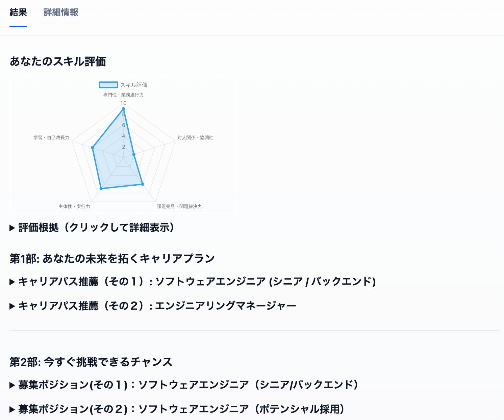Click the スキル評価 legend label text
This screenshot has width=504, height=420.
pyautogui.click(x=134, y=85)
